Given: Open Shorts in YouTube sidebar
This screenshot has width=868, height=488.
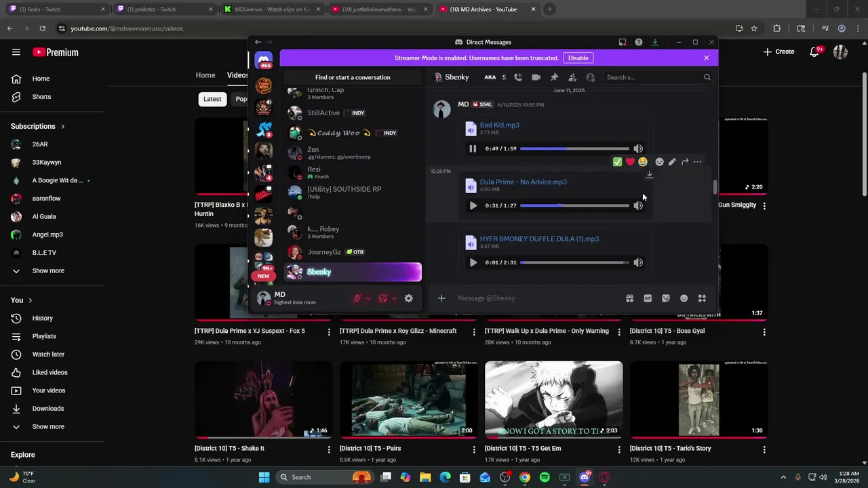Looking at the screenshot, I should [41, 97].
